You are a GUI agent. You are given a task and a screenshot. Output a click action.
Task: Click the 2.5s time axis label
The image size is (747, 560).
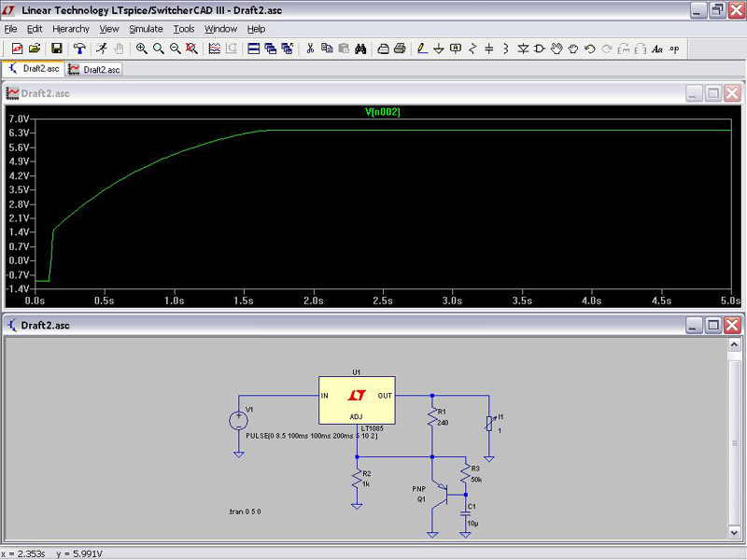coord(383,301)
